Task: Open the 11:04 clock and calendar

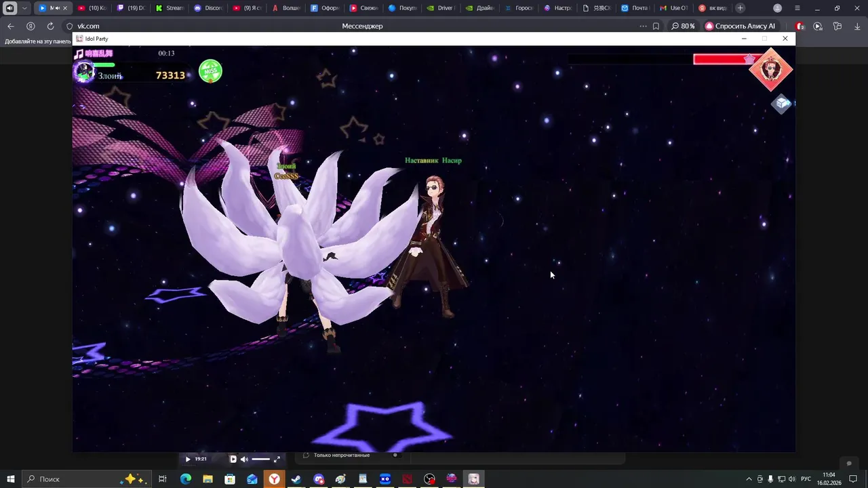Action: (828, 479)
